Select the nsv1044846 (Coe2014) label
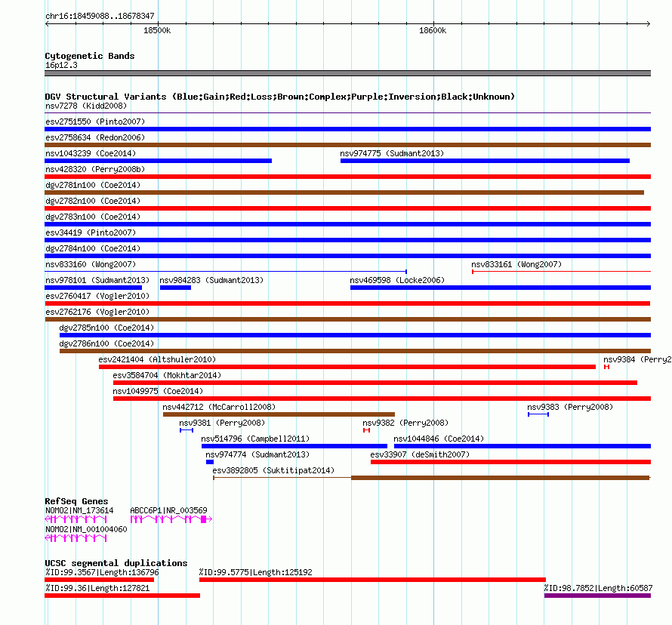The width and height of the screenshot is (672, 625). 439,439
